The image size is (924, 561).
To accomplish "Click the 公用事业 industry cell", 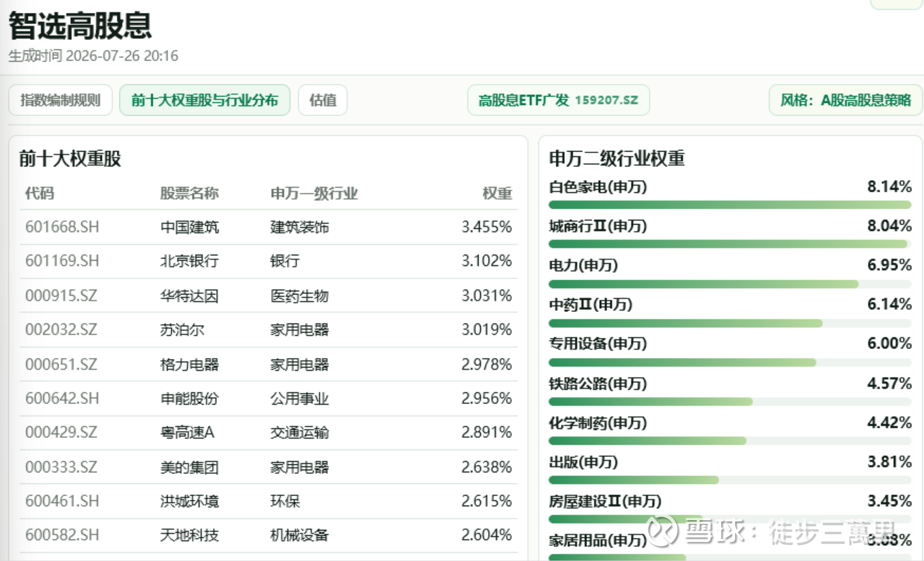I will pos(299,398).
